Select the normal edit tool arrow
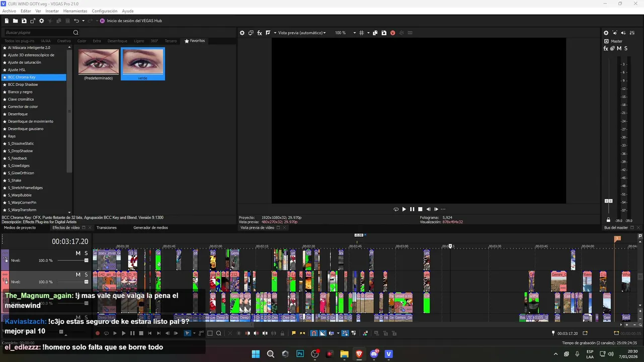 tap(187, 333)
